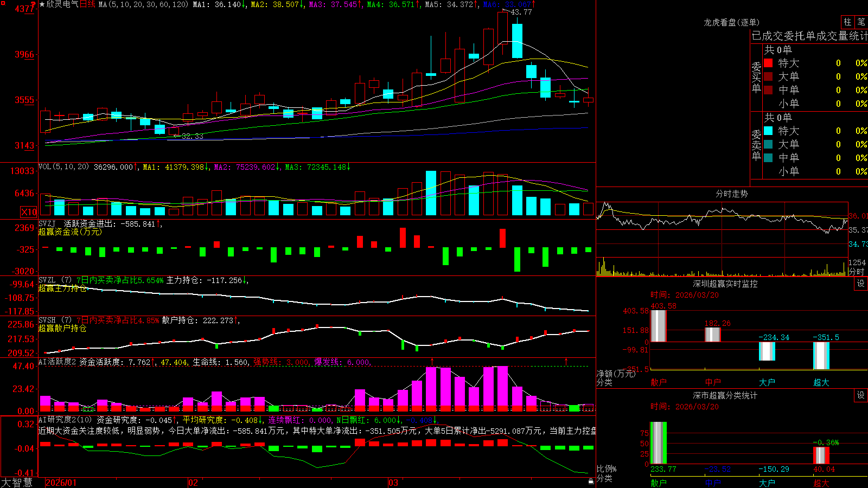Click the 2026/01 date marker on timeline
Viewport: 868px width, 488px height.
tap(61, 483)
